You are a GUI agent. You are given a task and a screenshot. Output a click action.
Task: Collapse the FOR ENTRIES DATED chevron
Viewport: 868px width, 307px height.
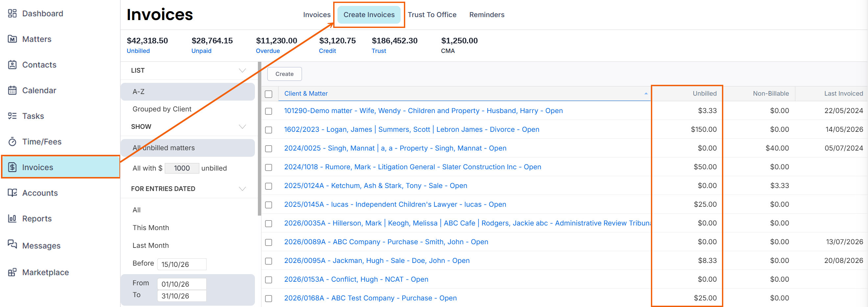(x=242, y=189)
